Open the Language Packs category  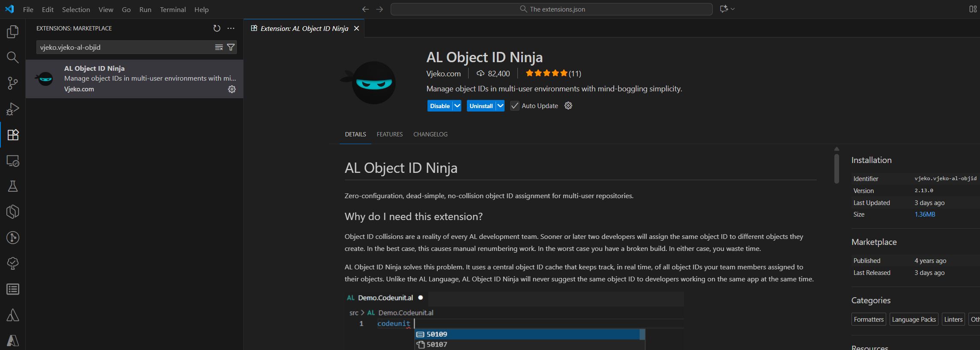[x=914, y=319]
